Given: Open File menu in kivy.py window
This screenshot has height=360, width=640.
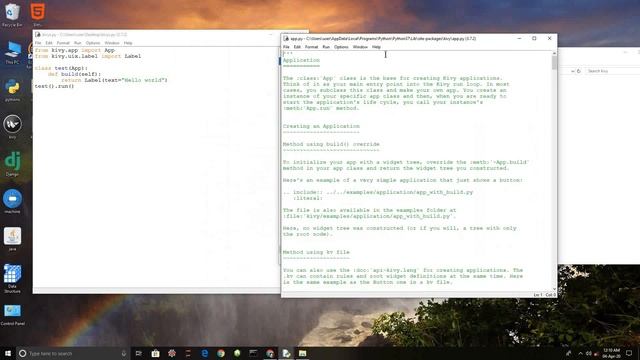Looking at the screenshot, I should (38, 43).
